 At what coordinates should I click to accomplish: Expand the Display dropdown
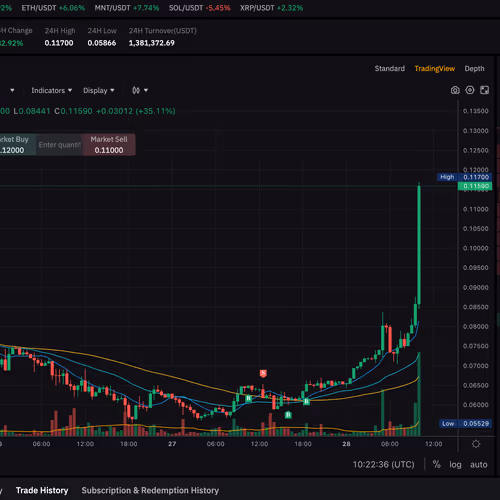click(99, 90)
